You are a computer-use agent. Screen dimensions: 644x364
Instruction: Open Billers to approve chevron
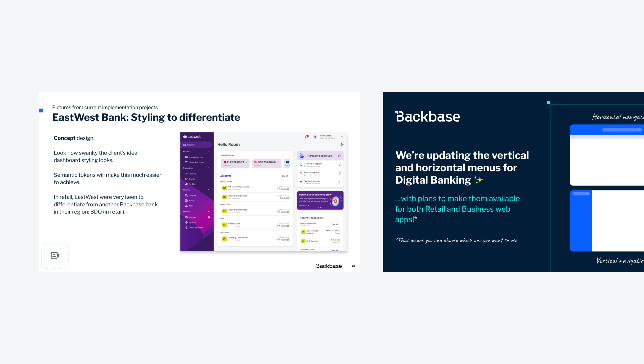[x=340, y=174]
